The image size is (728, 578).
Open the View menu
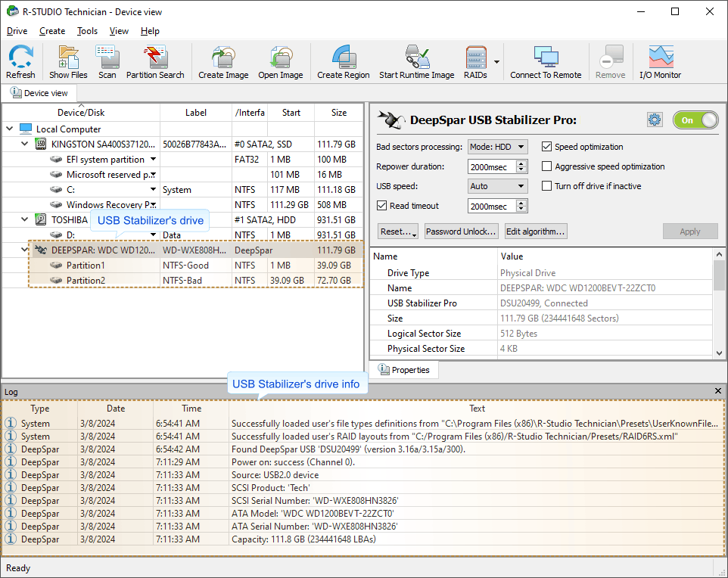119,31
